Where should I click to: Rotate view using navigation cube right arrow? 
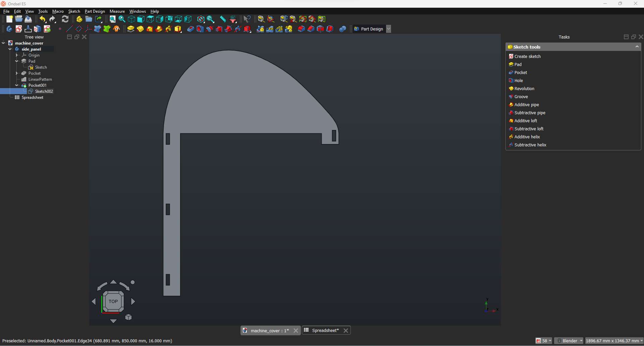point(133,301)
